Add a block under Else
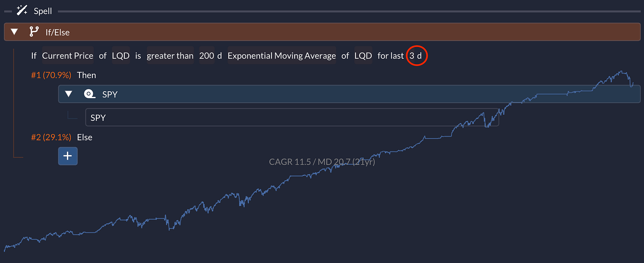This screenshot has width=644, height=263. click(x=68, y=156)
